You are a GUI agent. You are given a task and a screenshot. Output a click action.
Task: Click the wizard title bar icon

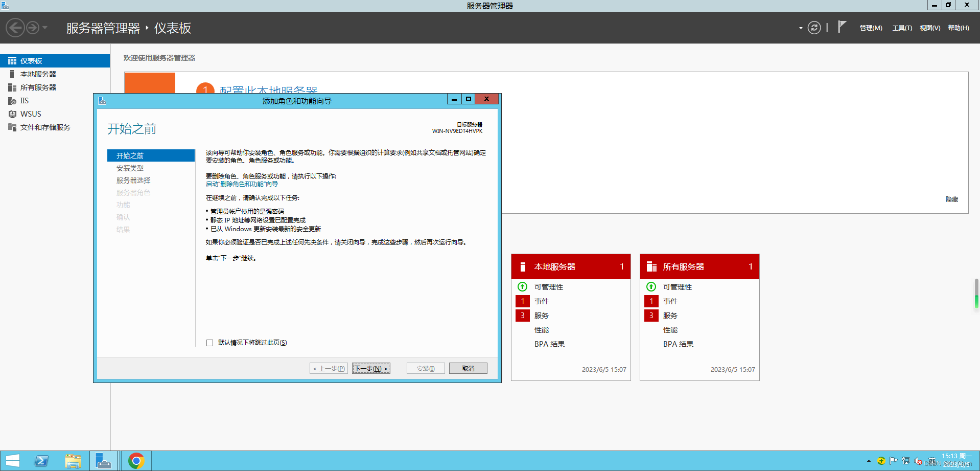pyautogui.click(x=102, y=101)
